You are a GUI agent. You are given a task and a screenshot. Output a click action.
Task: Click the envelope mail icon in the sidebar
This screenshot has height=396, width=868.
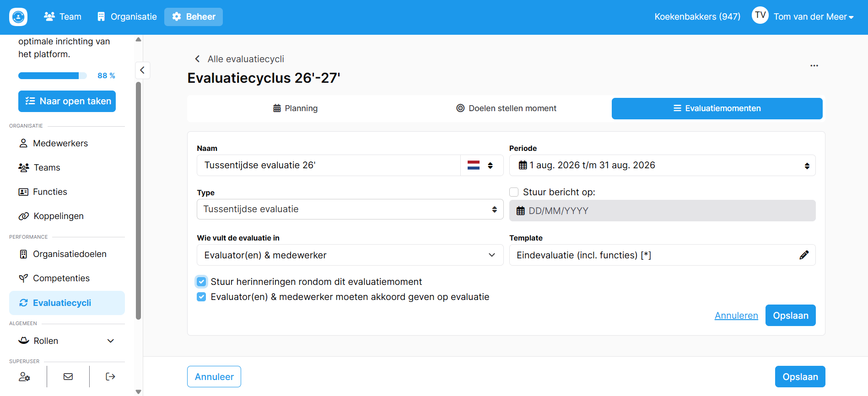pos(68,377)
